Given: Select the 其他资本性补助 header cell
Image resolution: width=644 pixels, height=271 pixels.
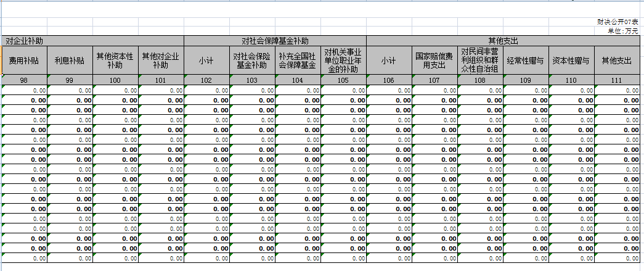Looking at the screenshot, I should (x=115, y=60).
